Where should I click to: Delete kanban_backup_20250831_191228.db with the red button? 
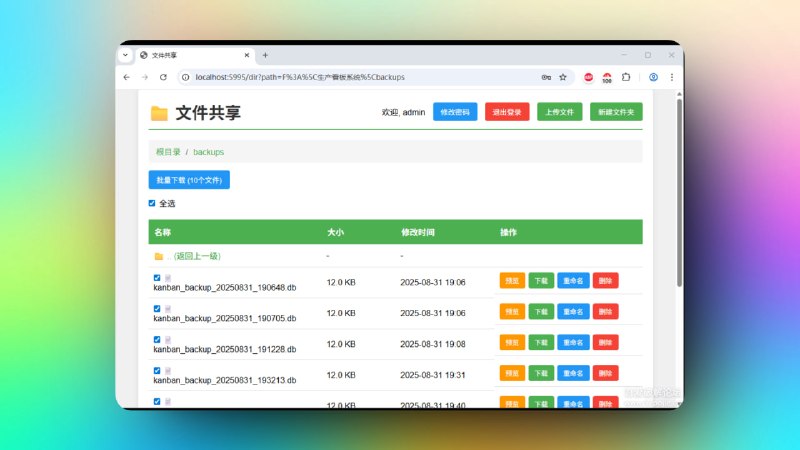point(605,342)
